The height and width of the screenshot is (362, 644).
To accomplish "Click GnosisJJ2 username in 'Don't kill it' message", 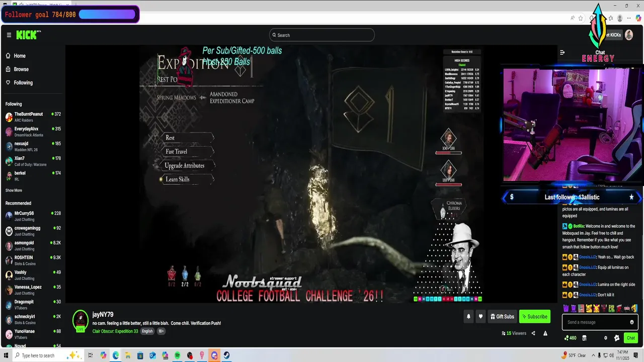I will click(587, 295).
